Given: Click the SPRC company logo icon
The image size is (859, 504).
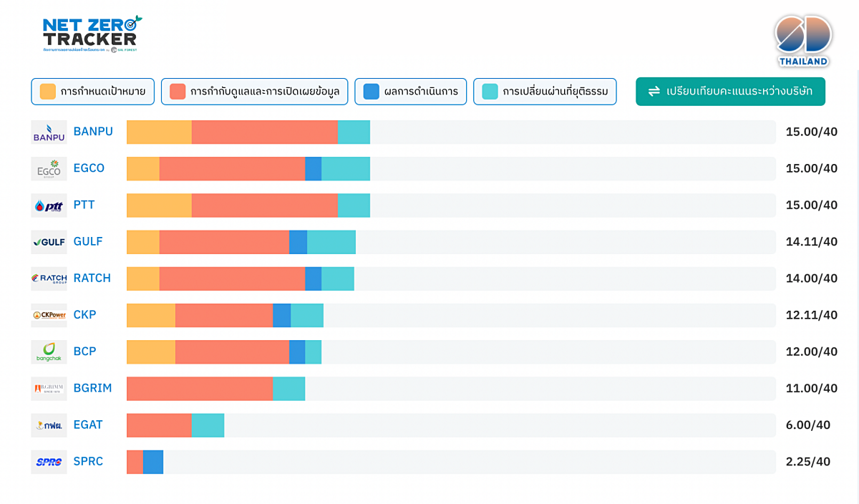Looking at the screenshot, I should click(49, 462).
